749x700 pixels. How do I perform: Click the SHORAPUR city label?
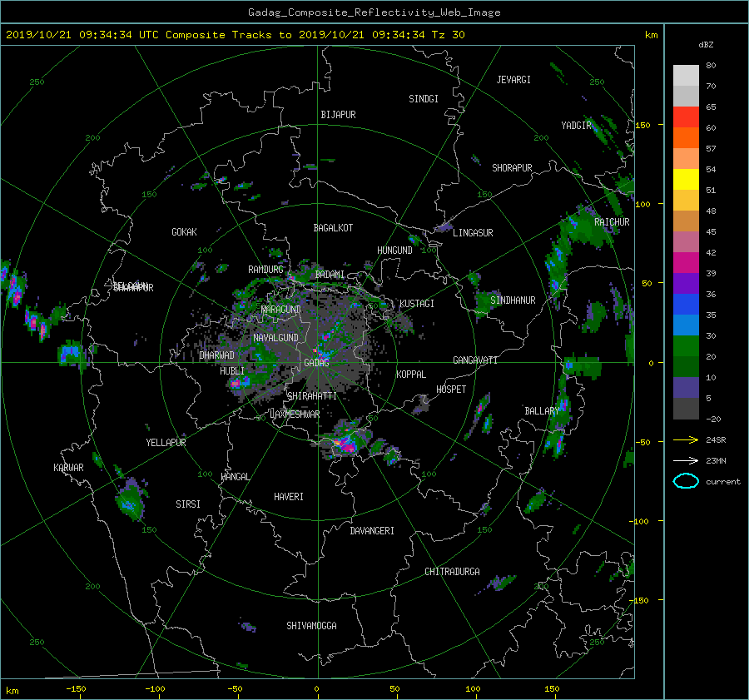(512, 168)
